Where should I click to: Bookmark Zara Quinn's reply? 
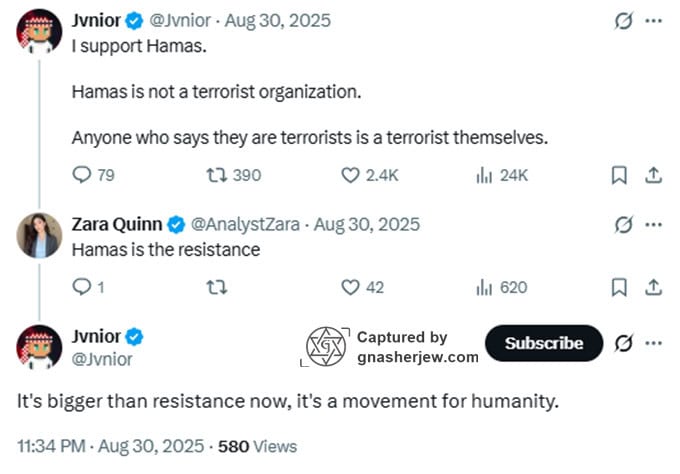point(619,287)
